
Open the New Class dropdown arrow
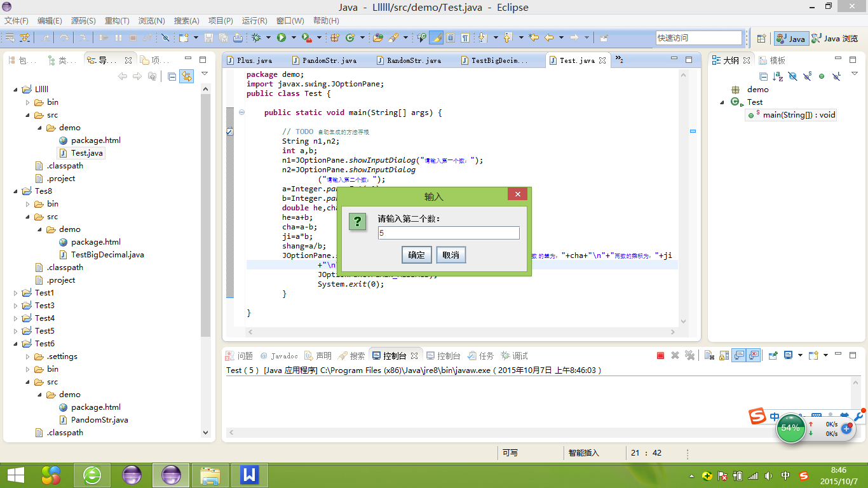(362, 37)
